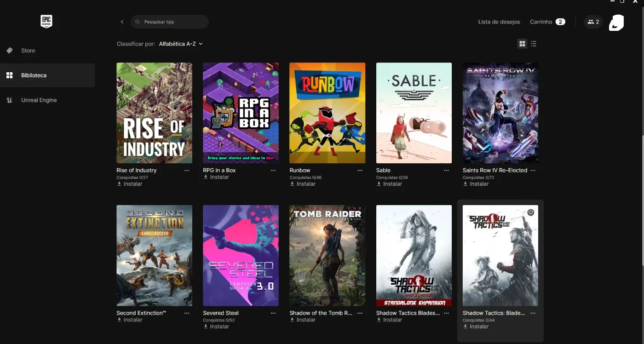Click the 'Rise of Industry' title text

tap(137, 170)
